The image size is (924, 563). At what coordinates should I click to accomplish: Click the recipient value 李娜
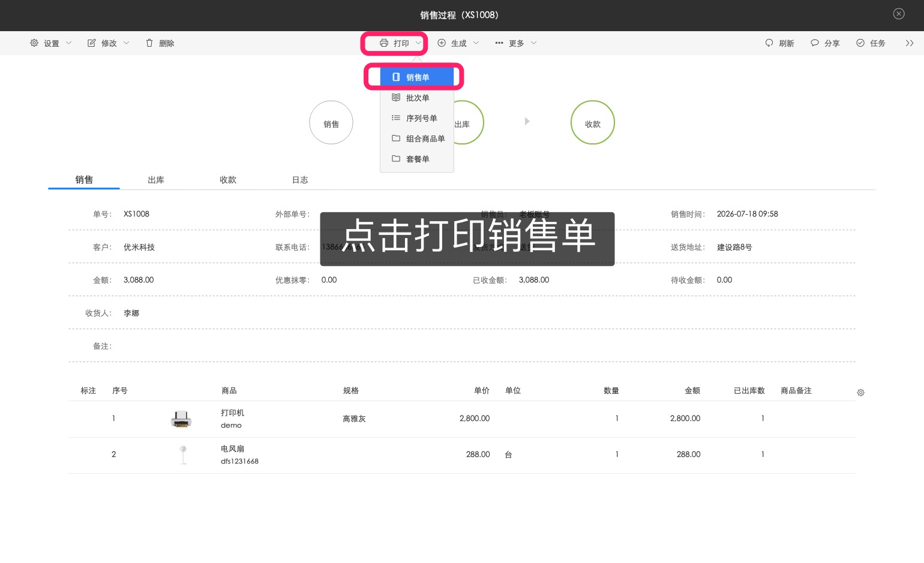click(131, 313)
